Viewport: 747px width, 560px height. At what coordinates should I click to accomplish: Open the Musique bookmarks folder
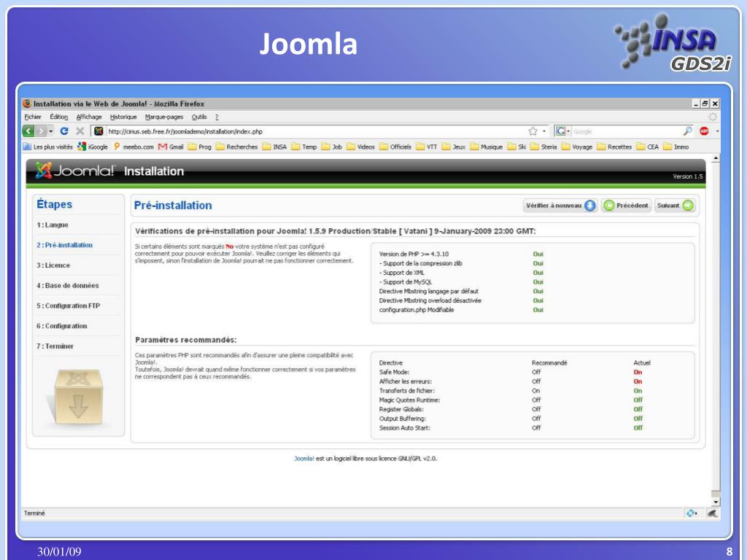[x=487, y=147]
